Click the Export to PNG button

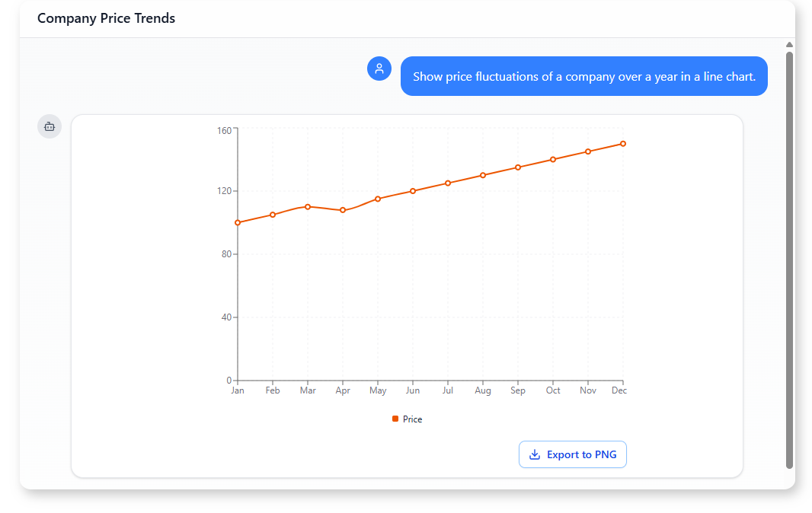click(572, 454)
